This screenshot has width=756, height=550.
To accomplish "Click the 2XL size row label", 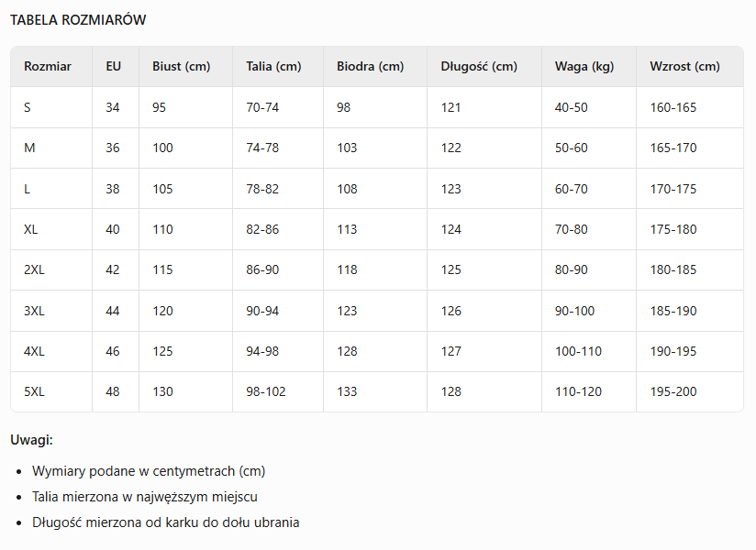I will (34, 269).
